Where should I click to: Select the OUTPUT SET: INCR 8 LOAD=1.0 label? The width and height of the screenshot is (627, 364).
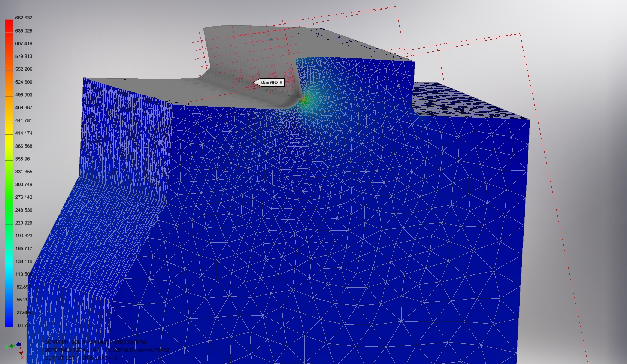pyautogui.click(x=81, y=358)
